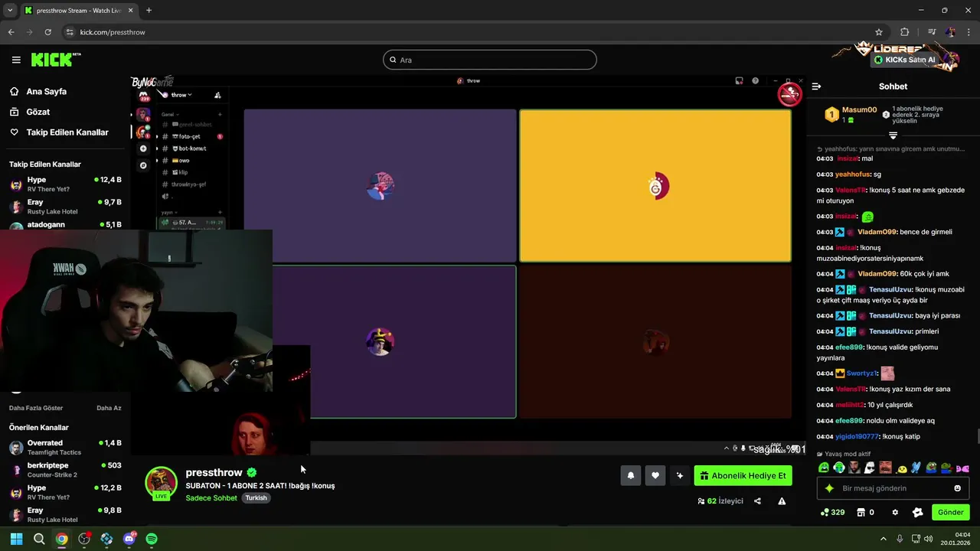
Task: Open berkriptepe recommended channel
Action: [x=65, y=470]
